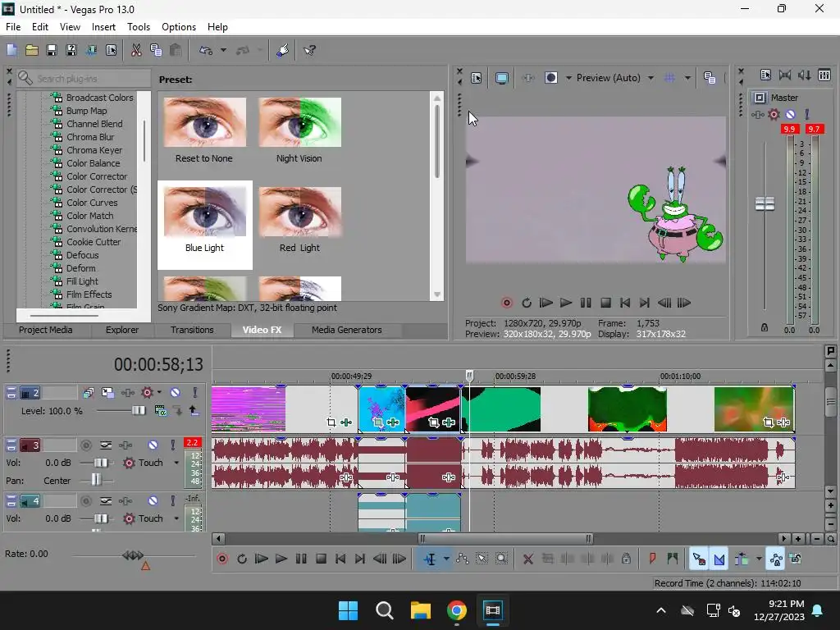This screenshot has width=840, height=630.
Task: Open File Explorer from the taskbar
Action: click(421, 610)
